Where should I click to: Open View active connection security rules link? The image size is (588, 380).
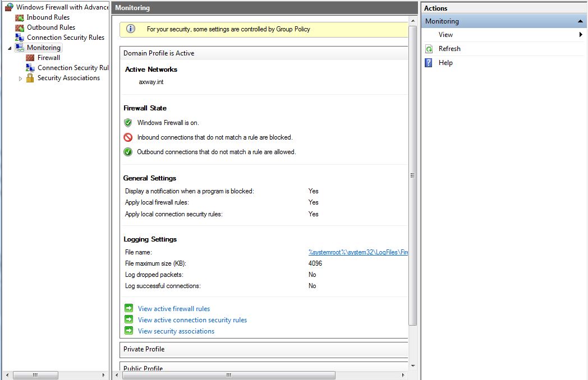(192, 320)
